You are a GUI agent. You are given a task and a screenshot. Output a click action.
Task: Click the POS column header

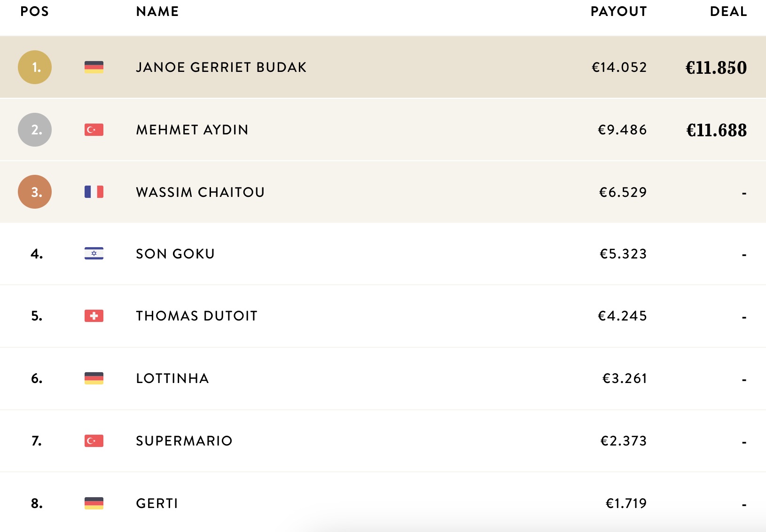[35, 11]
